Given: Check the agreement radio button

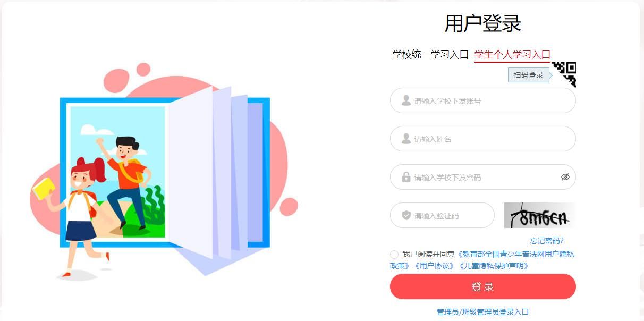Looking at the screenshot, I should [x=394, y=255].
